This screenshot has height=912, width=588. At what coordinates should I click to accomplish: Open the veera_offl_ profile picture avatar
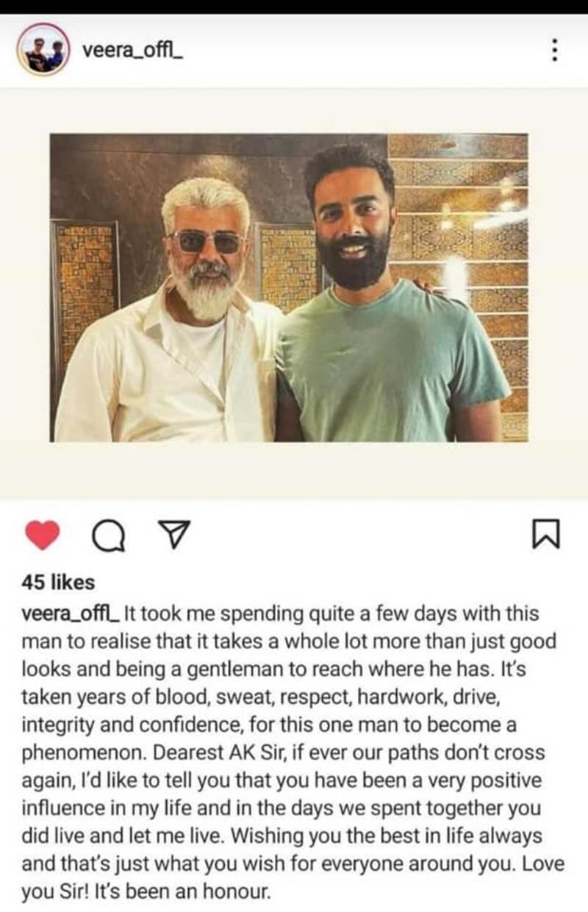pos(44,50)
